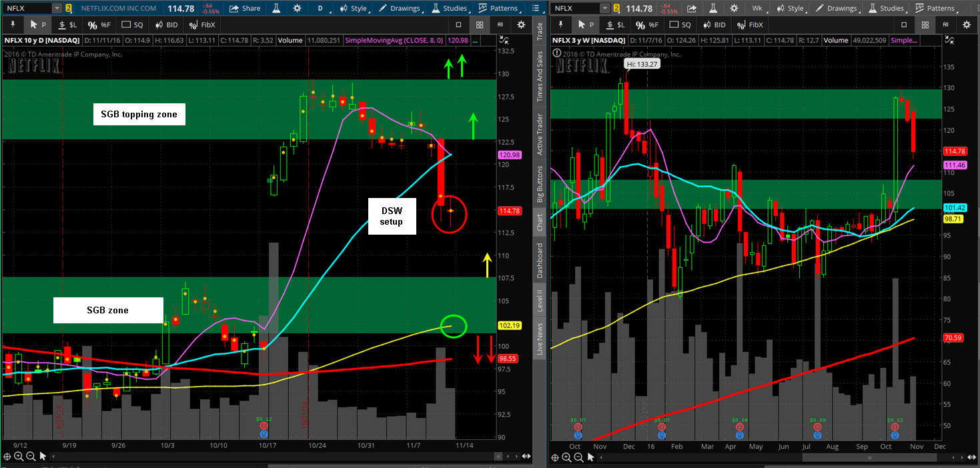Zoom out on the right chart with the minus magnifier
The image size is (980, 468).
tap(578, 457)
